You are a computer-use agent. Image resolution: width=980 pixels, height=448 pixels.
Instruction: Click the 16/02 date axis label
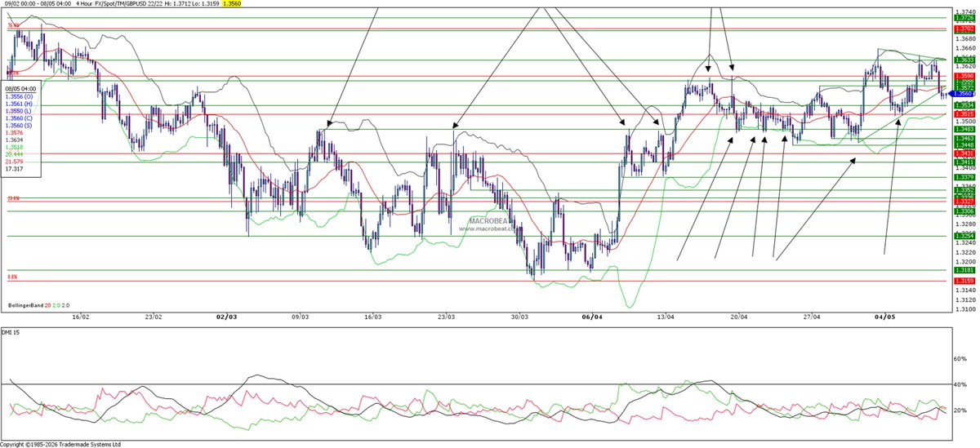coord(80,315)
